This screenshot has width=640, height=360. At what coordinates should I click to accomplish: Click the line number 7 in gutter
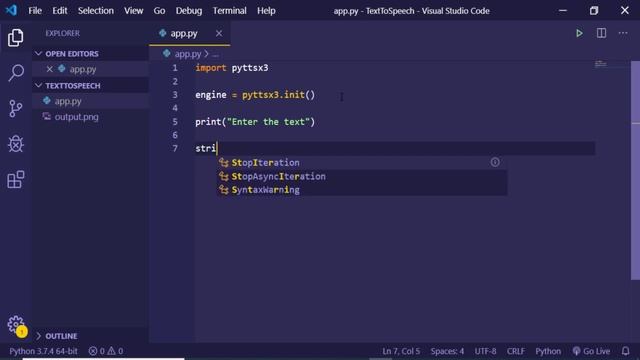coord(175,148)
